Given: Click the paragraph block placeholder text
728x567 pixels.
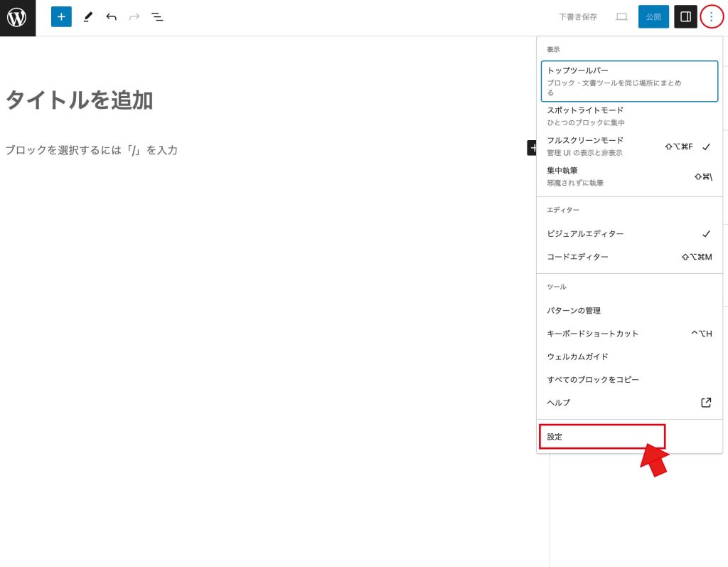Looking at the screenshot, I should click(92, 150).
